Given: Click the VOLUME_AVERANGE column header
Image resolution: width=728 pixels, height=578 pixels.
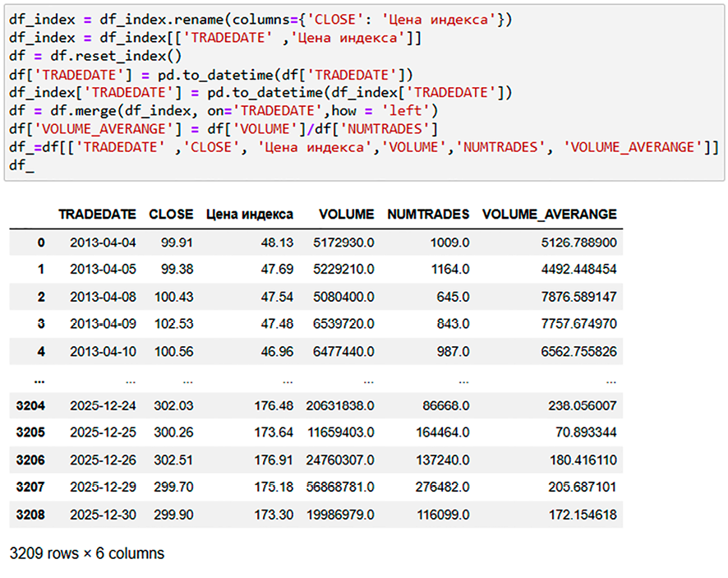Looking at the screenshot, I should coord(549,214).
